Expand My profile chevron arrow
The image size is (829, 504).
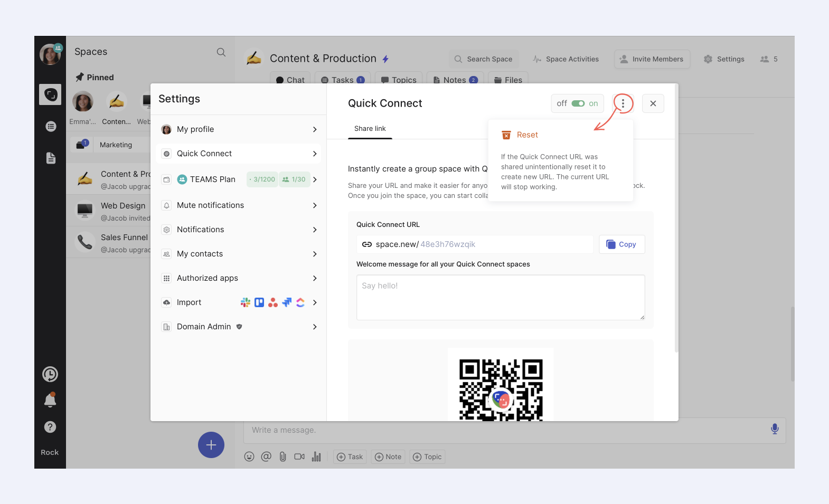[315, 129]
